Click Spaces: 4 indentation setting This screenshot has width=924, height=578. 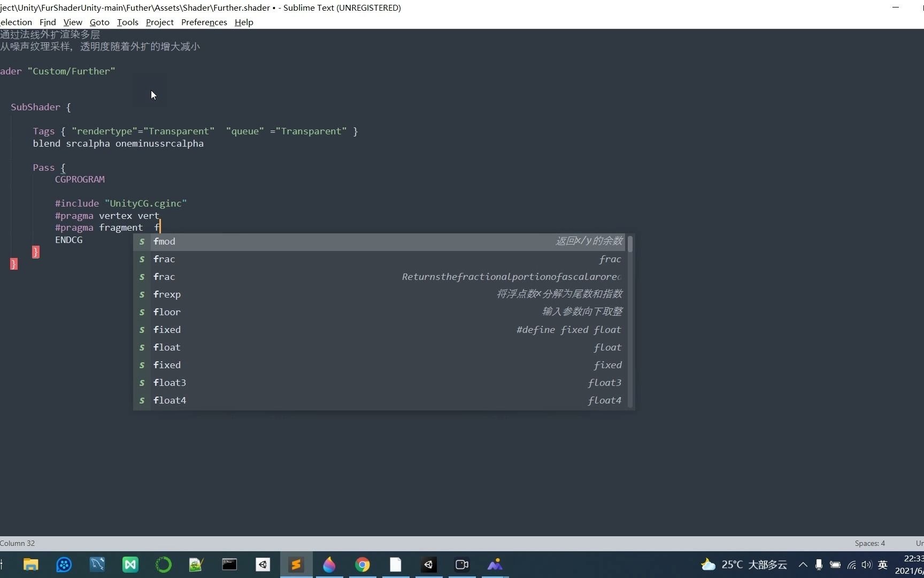tap(869, 543)
